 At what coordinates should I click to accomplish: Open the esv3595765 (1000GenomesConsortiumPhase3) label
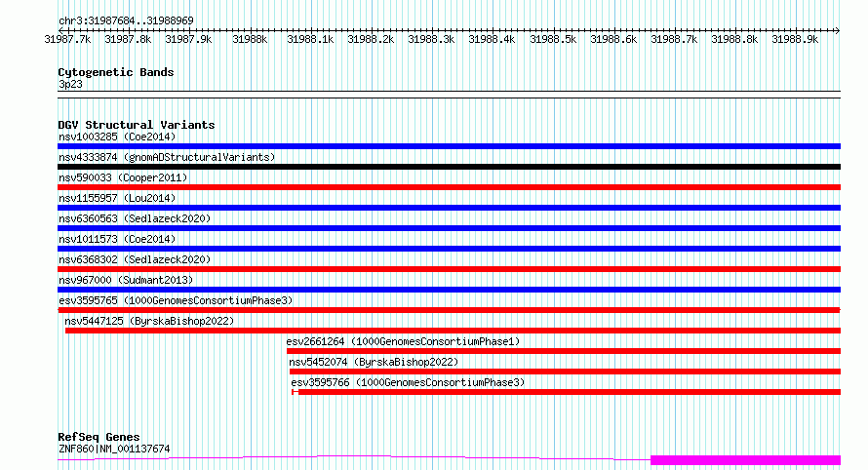(176, 300)
